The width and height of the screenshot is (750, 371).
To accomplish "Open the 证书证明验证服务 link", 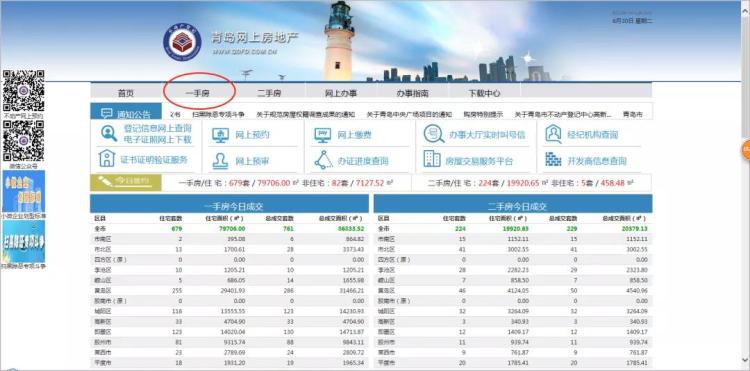I will pyautogui.click(x=154, y=160).
